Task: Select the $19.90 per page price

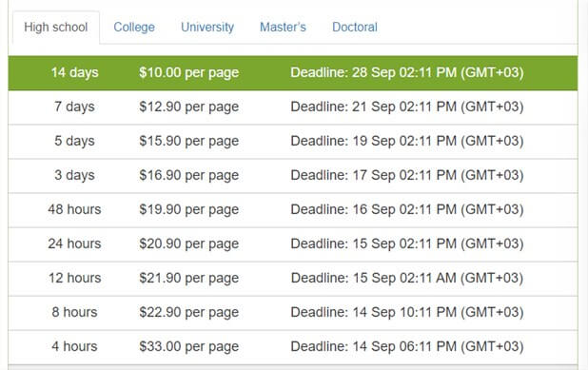Action: [x=189, y=209]
